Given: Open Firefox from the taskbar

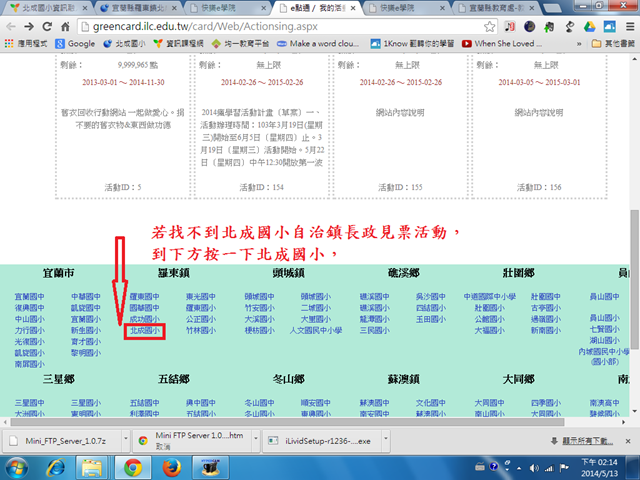Looking at the screenshot, I should (x=169, y=467).
